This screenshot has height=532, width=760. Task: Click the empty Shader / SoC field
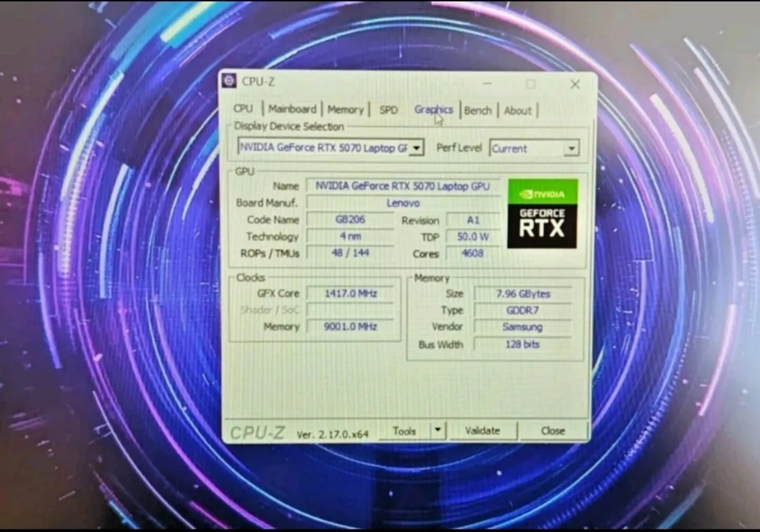point(350,310)
